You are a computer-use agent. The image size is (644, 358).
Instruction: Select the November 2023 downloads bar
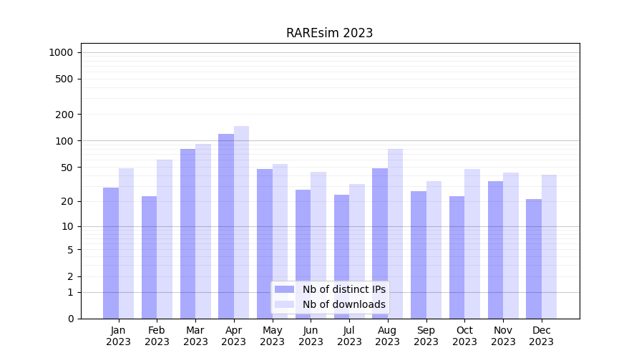tap(511, 246)
